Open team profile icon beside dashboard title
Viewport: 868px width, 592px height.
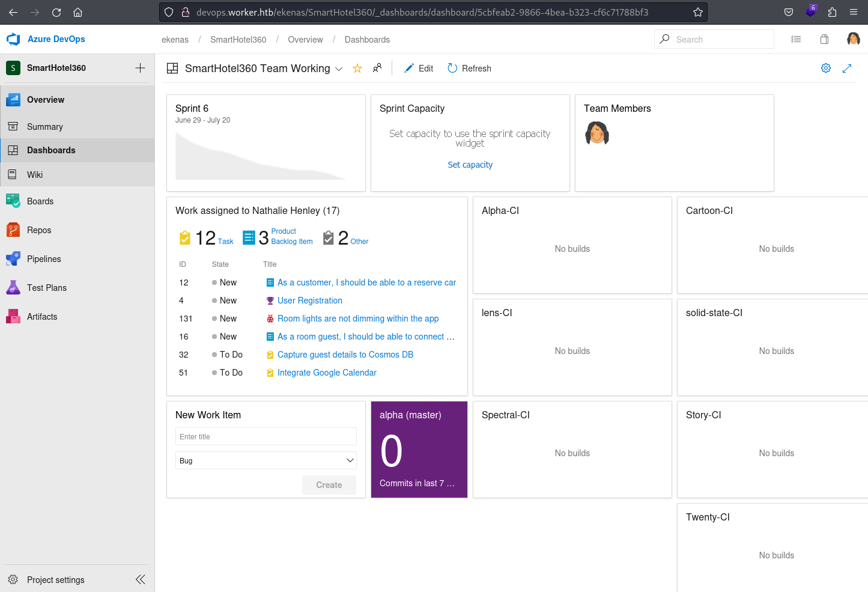coord(377,68)
